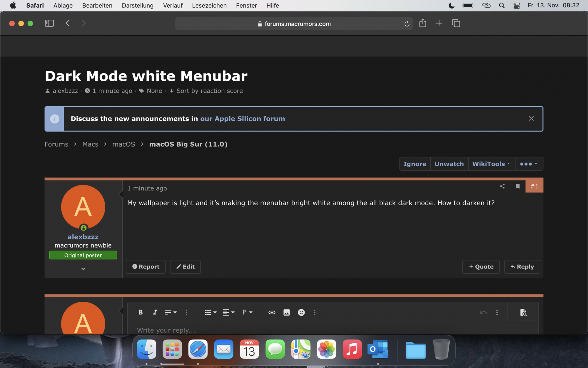Toggle the Safari sidebar
This screenshot has width=588, height=368.
(x=49, y=23)
